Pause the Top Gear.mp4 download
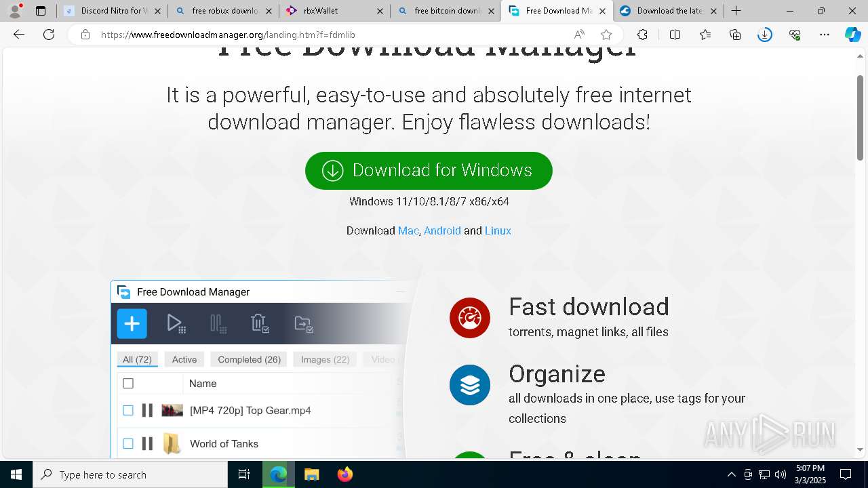The height and width of the screenshot is (488, 868). click(x=147, y=410)
